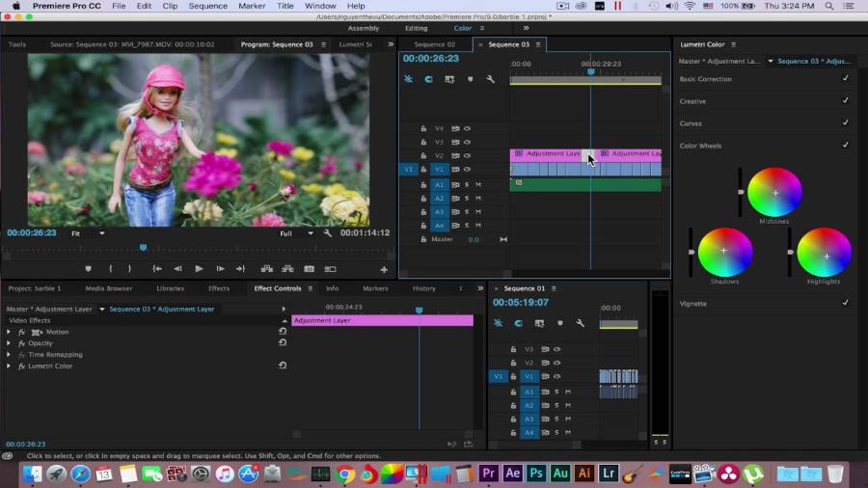Toggle V2 track visibility in Sequence 03

pos(467,155)
